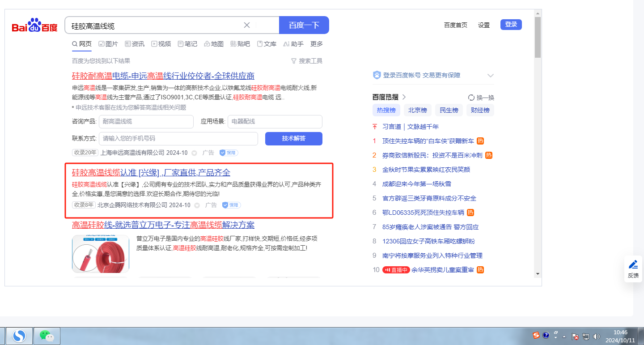Click the Sogou input method tray icon
Image resolution: width=644 pixels, height=345 pixels.
coord(536,335)
